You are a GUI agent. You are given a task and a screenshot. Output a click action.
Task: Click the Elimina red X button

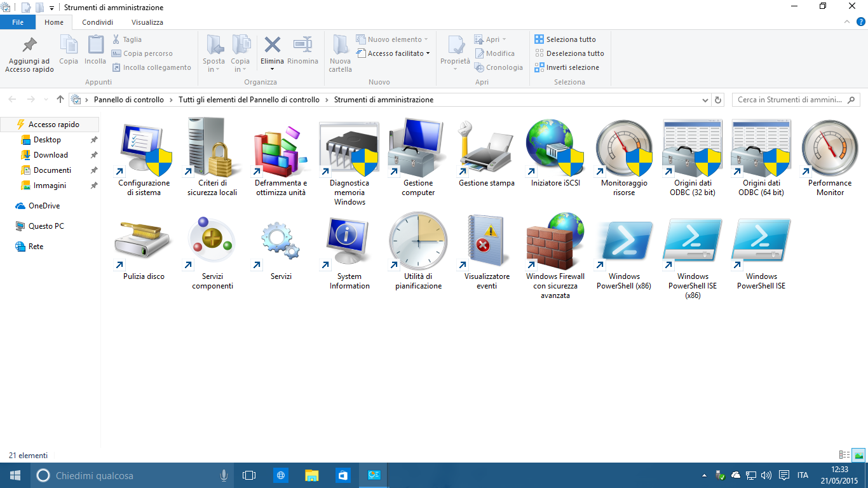[273, 51]
